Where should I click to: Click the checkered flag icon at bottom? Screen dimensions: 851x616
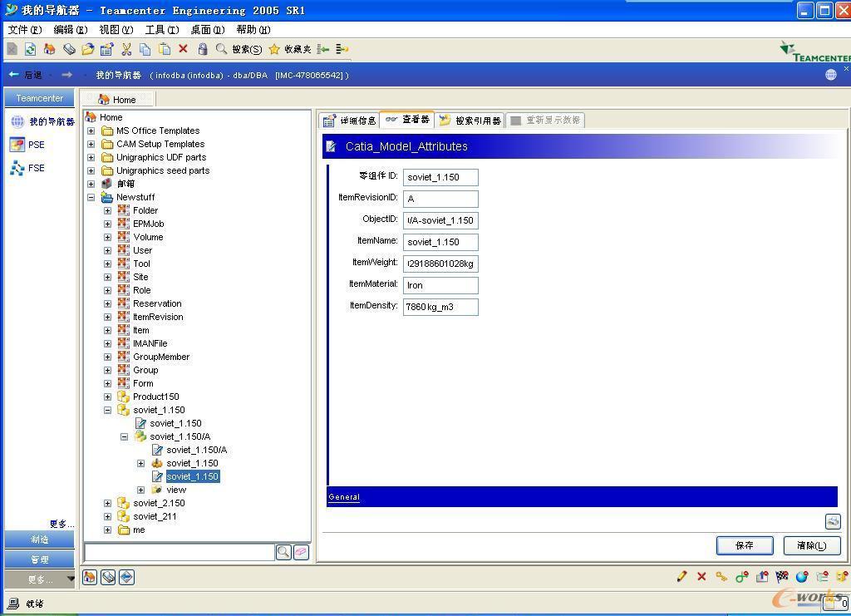click(x=781, y=576)
